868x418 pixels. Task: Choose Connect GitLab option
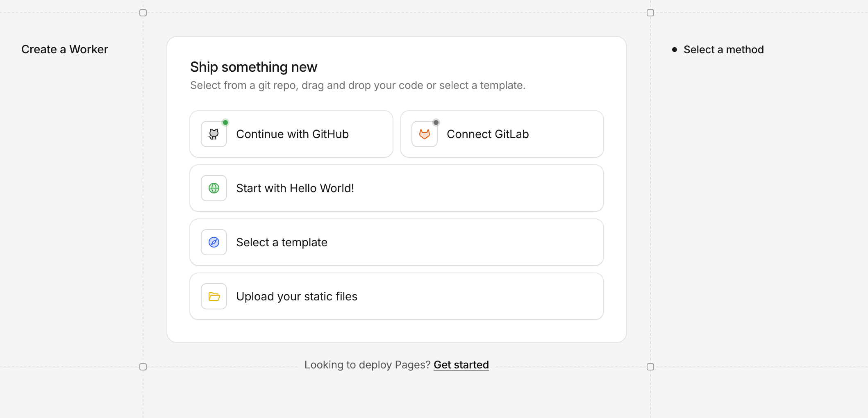click(502, 134)
